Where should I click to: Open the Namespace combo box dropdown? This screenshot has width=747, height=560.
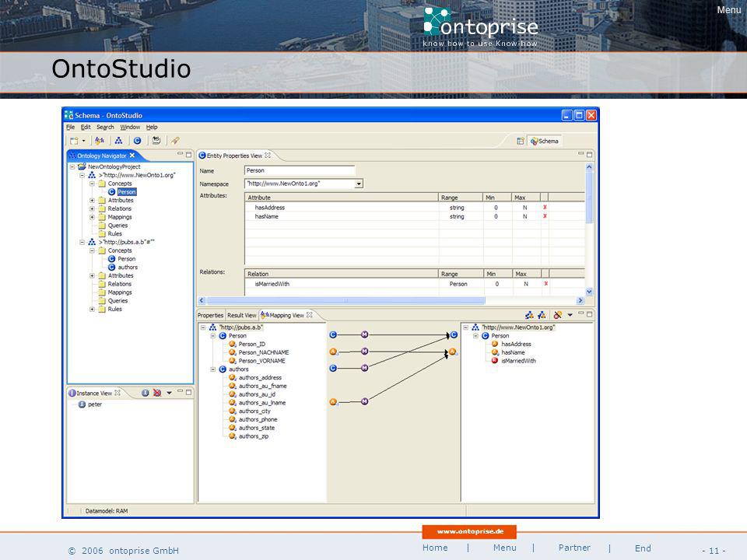pos(359,184)
